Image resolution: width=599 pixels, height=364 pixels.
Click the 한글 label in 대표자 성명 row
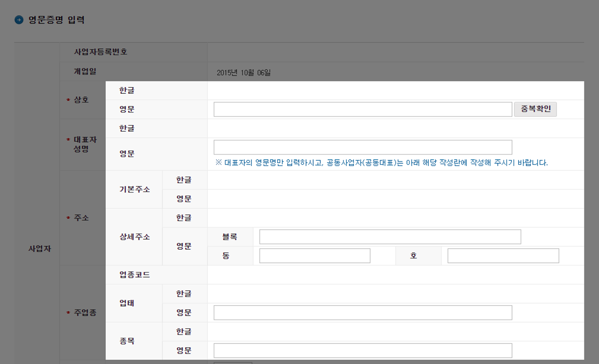pyautogui.click(x=127, y=128)
